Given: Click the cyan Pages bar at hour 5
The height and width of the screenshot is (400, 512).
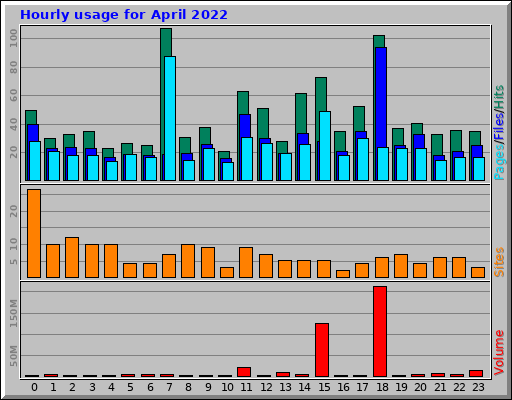Looking at the screenshot, I should click(x=131, y=167).
